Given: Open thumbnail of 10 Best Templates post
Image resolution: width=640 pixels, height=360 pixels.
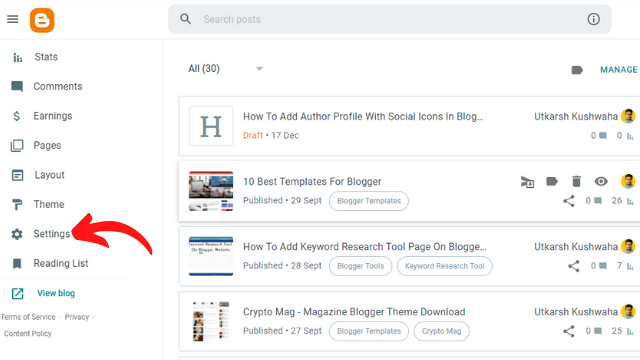Looking at the screenshot, I should click(211, 191).
